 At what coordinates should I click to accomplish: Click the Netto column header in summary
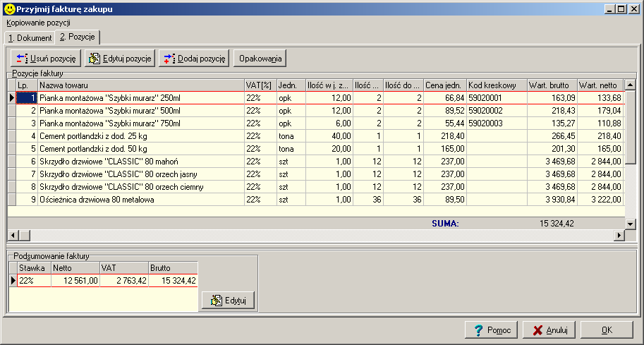pyautogui.click(x=75, y=268)
